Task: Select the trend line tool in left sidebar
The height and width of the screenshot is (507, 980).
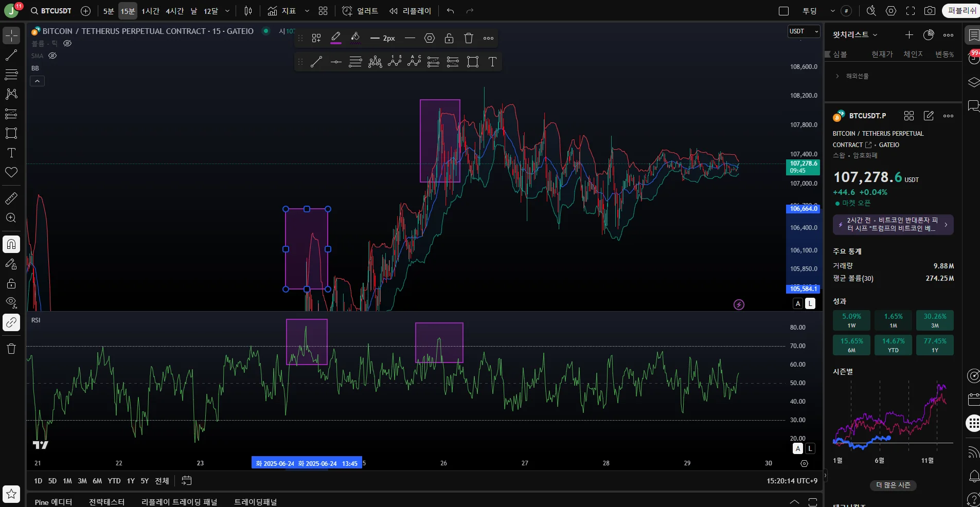Action: 11,55
